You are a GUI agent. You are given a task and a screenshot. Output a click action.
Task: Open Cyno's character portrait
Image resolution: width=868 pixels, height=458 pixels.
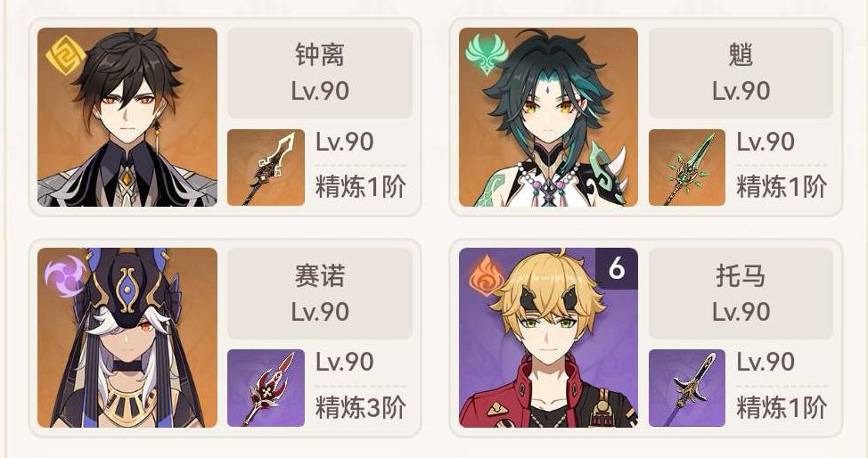(x=127, y=338)
